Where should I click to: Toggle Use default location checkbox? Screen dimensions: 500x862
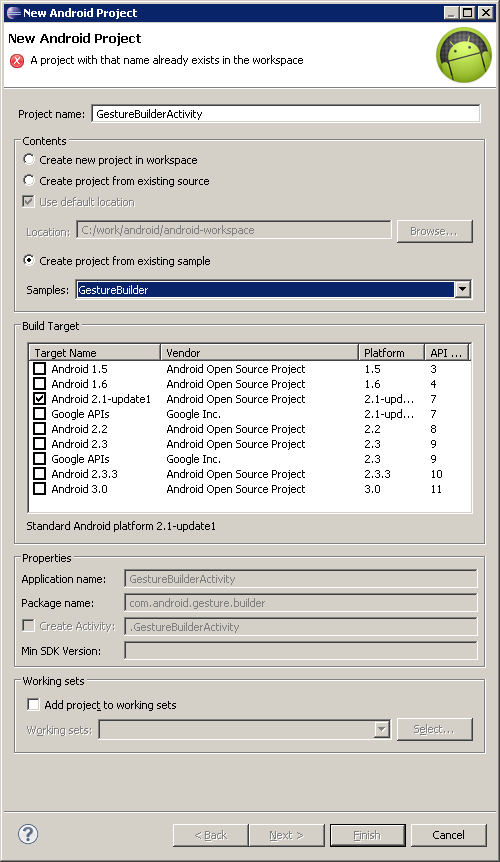(x=28, y=201)
